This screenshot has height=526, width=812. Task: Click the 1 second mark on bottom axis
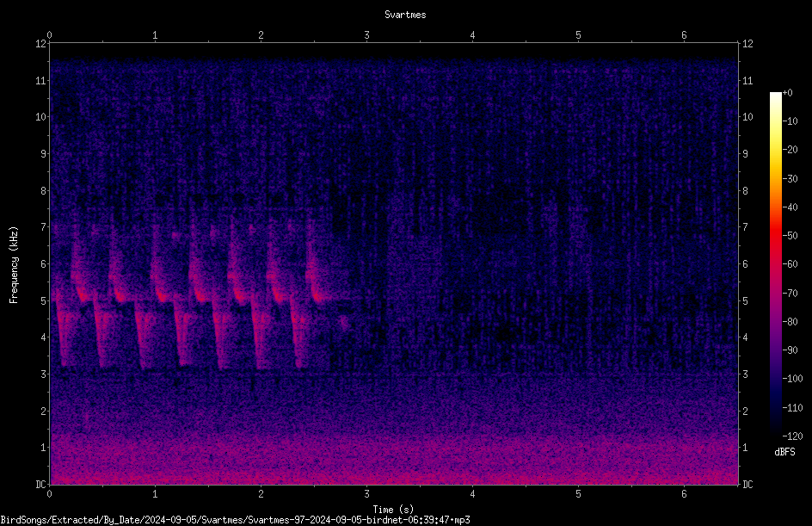[x=155, y=494]
